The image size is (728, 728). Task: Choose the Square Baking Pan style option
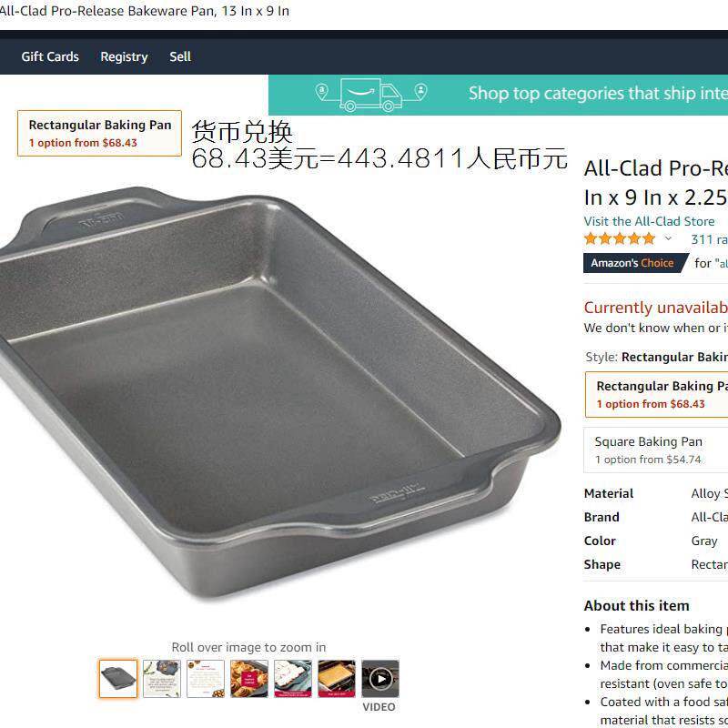coord(655,450)
